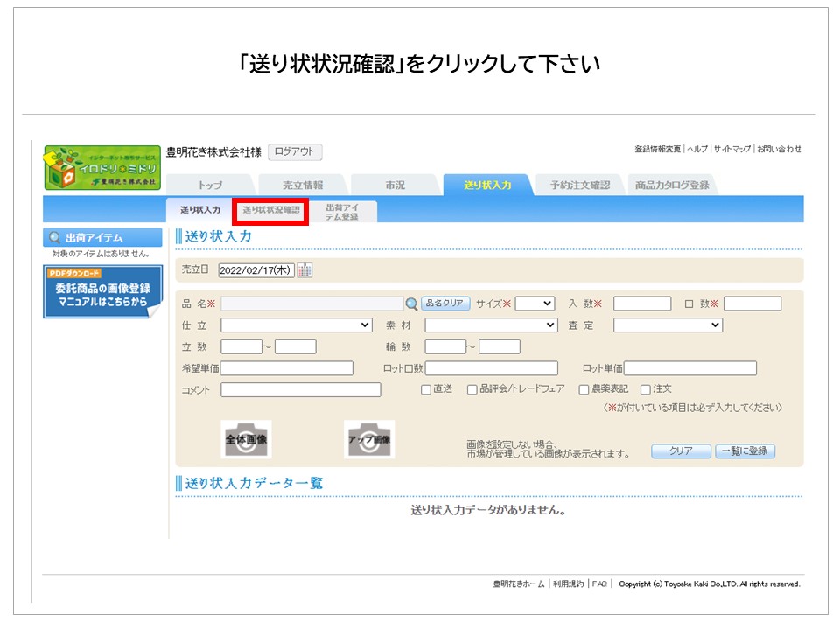840x630 pixels.
Task: Click the イロドリ・ミドリ site logo
Action: tap(102, 167)
